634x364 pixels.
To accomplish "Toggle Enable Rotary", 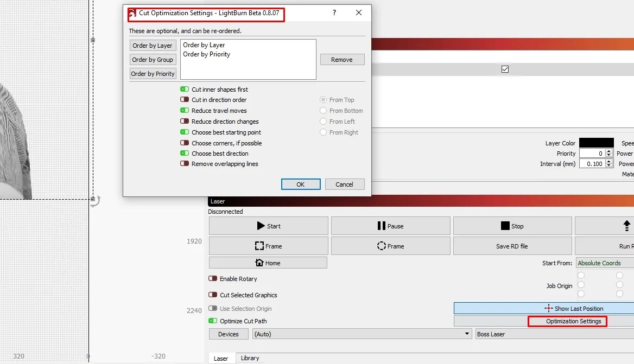I will pos(213,278).
